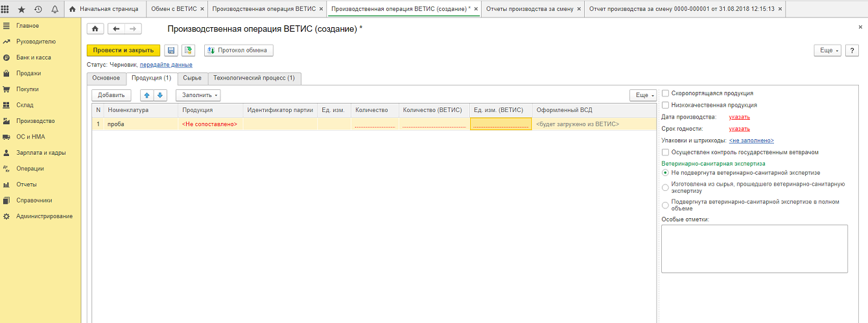Open the Еще dropdown above the products table
This screenshot has width=868, height=323.
(x=642, y=95)
